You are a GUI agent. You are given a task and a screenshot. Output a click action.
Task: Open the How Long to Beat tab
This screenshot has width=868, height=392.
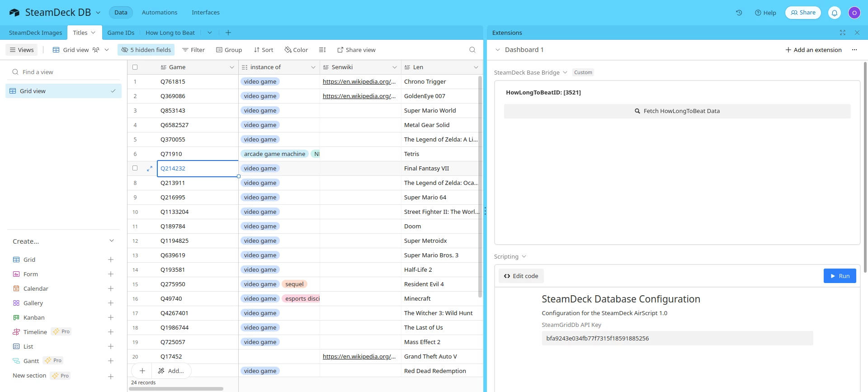coord(170,33)
